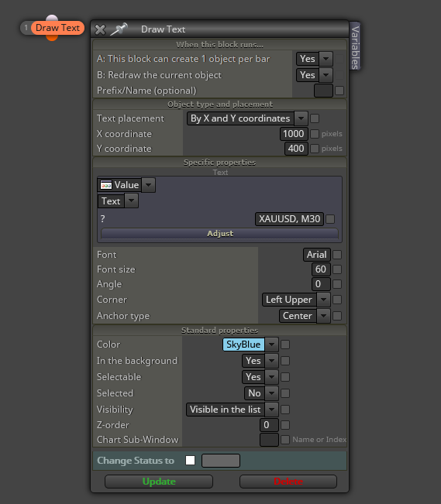Image resolution: width=441 pixels, height=504 pixels.
Task: Click the Chart Sub-Window input field
Action: (269, 440)
